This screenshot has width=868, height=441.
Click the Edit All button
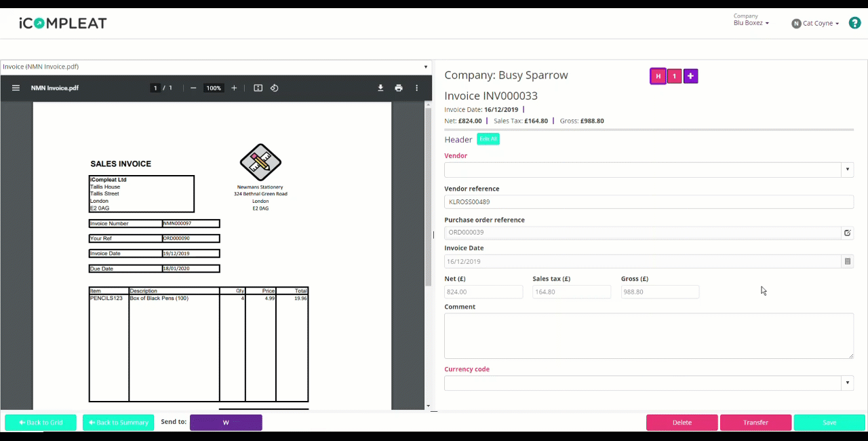(488, 139)
